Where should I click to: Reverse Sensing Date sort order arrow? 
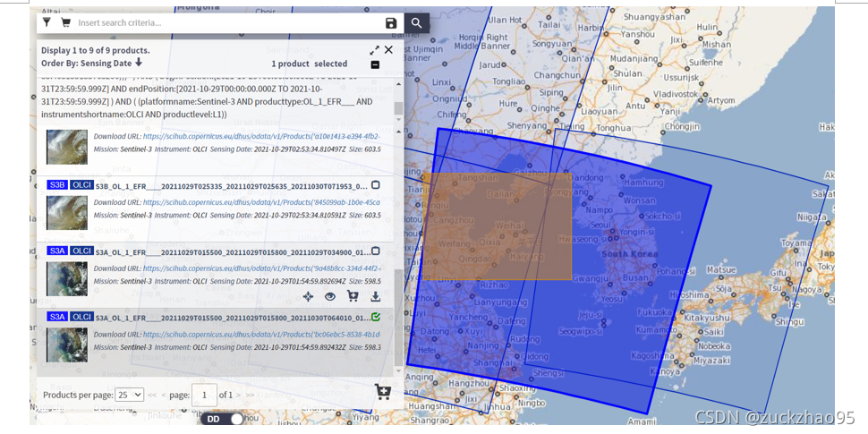pyautogui.click(x=139, y=63)
